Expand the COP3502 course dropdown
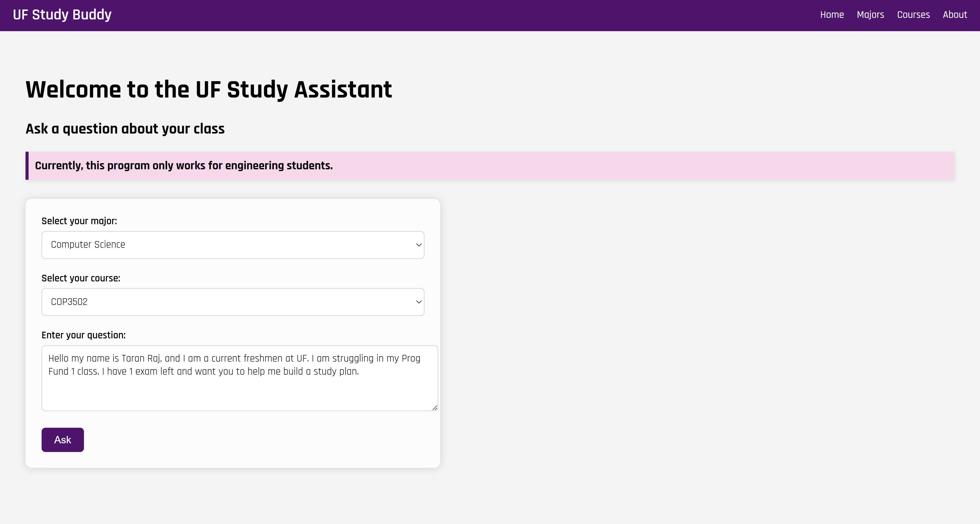980x524 pixels. coord(232,302)
